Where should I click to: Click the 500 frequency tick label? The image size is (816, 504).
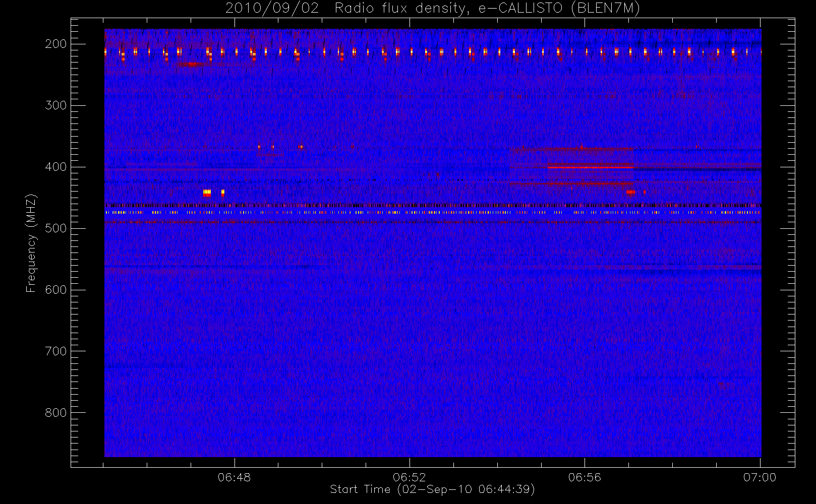[56, 228]
